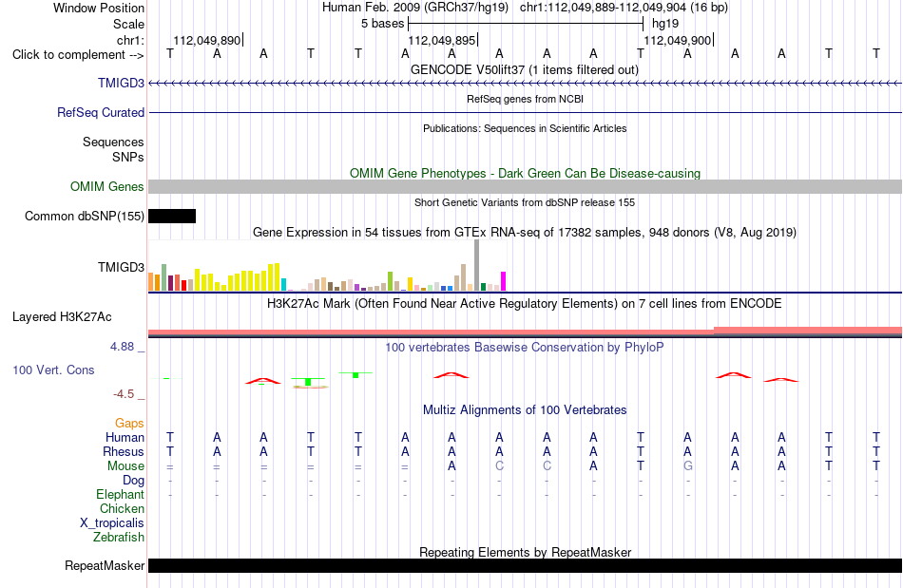Click the 4.88 conservation axis value
Viewport: 903px width, 588px height.
pyautogui.click(x=122, y=347)
